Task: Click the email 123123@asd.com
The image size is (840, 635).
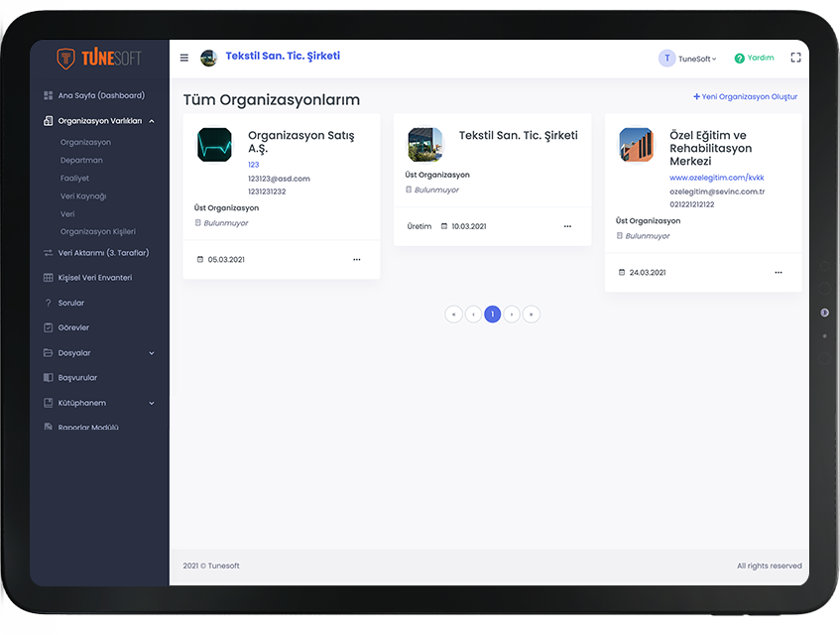Action: [279, 179]
